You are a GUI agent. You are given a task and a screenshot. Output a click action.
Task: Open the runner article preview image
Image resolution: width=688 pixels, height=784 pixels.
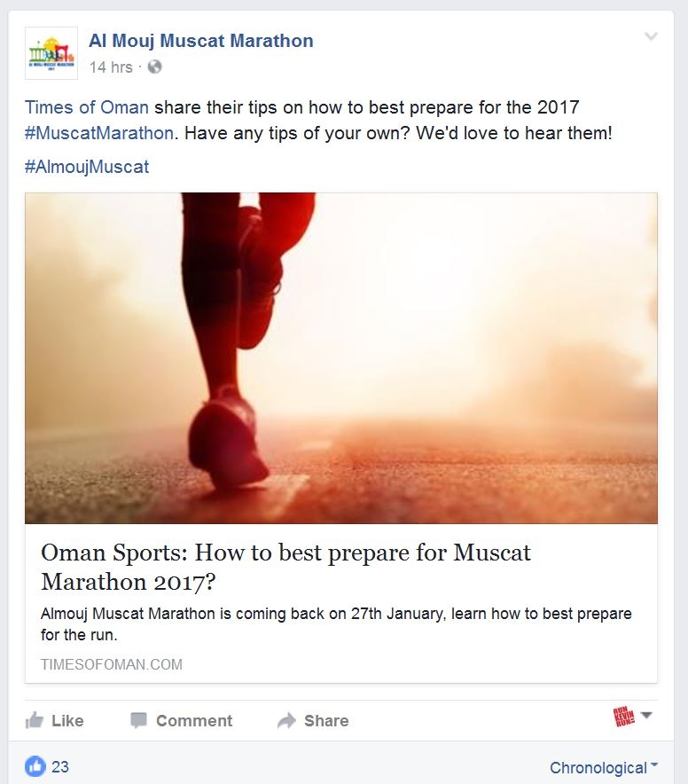(x=341, y=358)
